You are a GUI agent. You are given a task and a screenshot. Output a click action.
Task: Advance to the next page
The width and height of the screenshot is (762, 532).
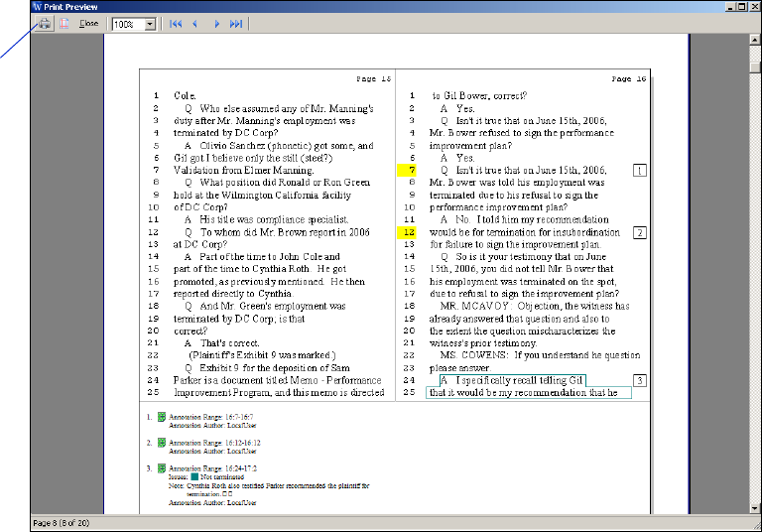pos(216,23)
